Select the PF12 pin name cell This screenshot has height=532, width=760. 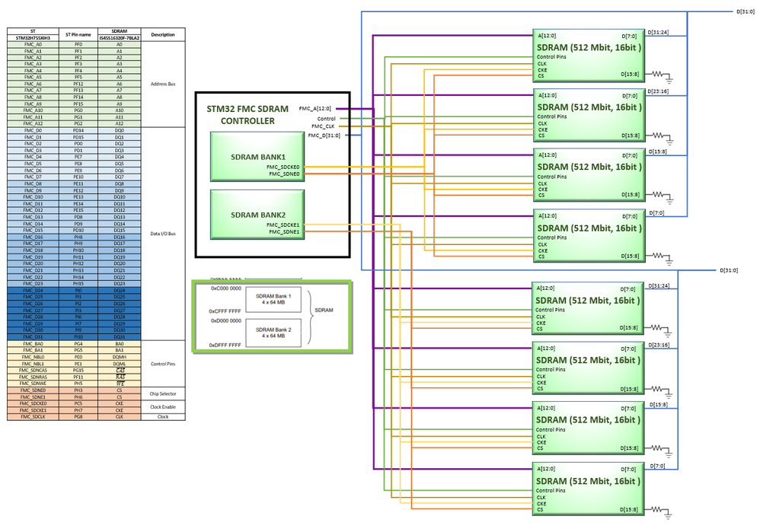(78, 84)
